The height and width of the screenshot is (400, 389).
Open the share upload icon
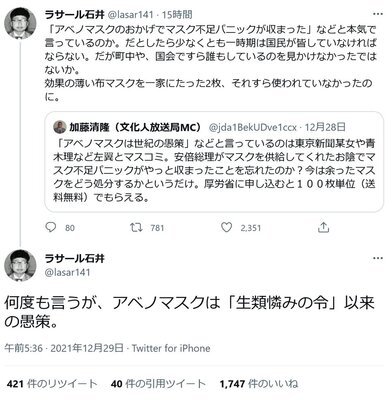pyautogui.click(x=323, y=227)
